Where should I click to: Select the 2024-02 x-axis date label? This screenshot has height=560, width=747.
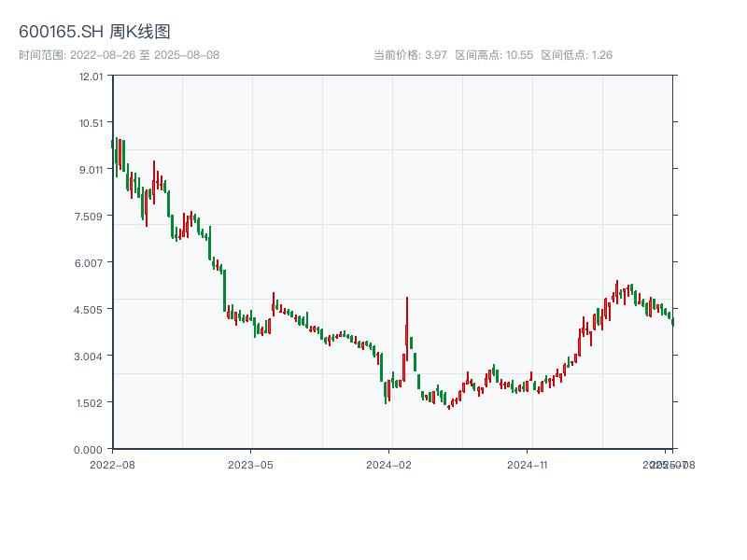(389, 464)
